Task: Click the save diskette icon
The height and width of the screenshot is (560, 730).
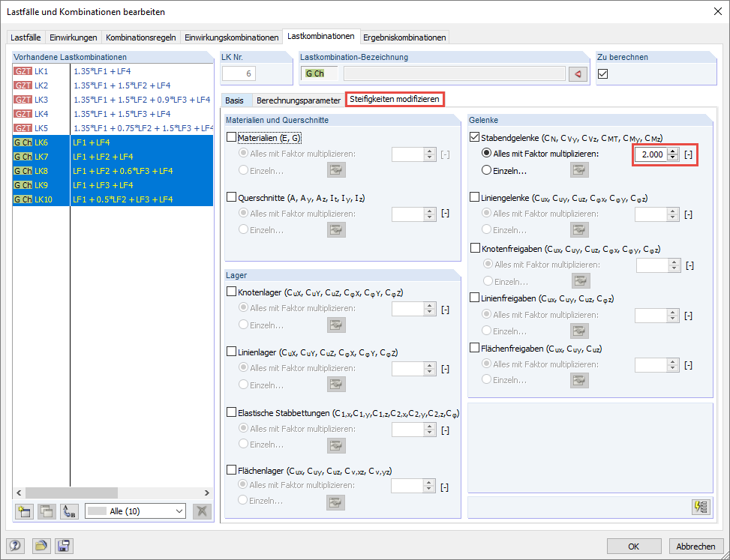Action: point(63,545)
